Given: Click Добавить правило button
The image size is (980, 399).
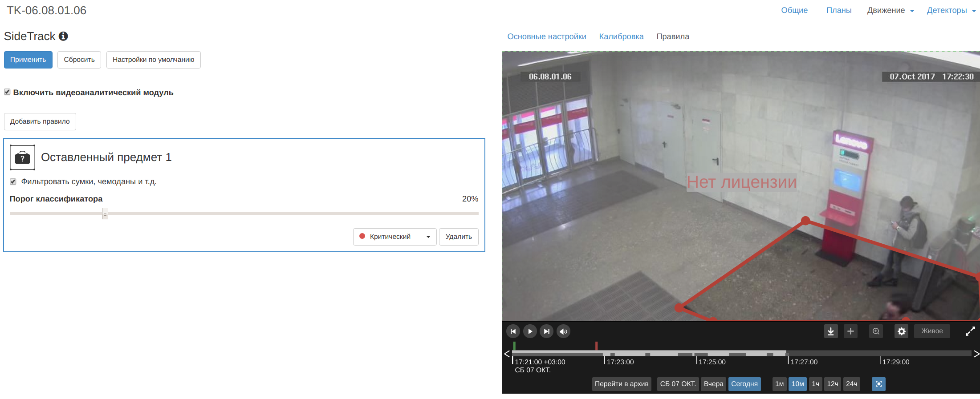Looking at the screenshot, I should click(40, 121).
